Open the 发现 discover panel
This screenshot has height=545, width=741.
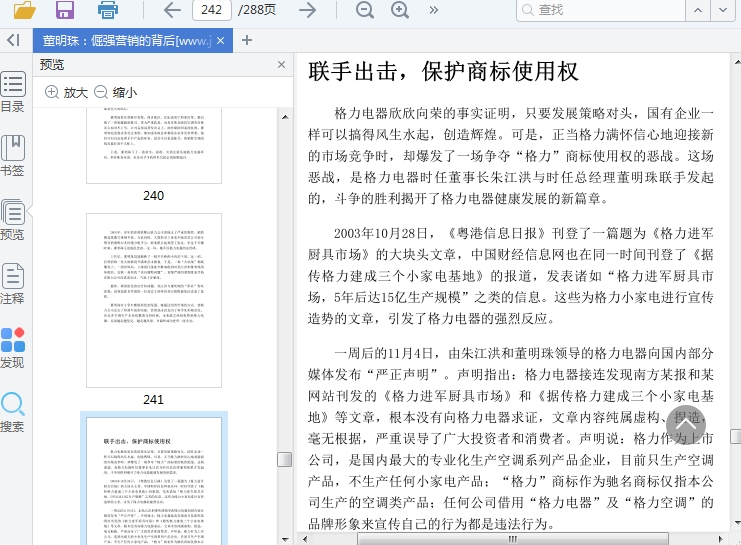[13, 348]
